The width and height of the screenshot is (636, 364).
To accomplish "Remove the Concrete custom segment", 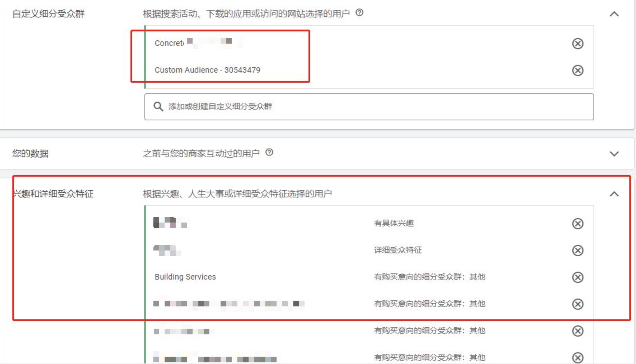I will click(578, 43).
